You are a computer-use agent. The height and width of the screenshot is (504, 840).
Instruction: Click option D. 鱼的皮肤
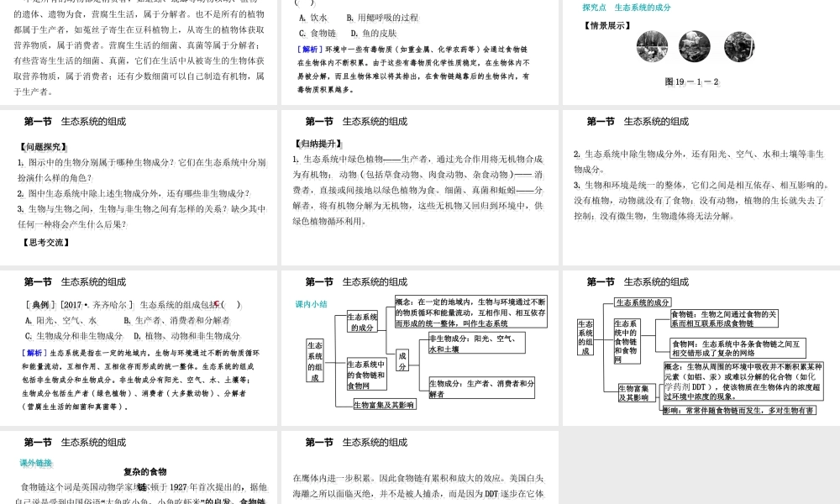tap(374, 34)
